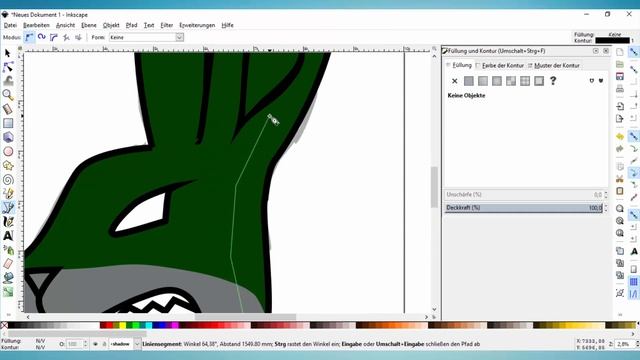Viewport: 640px width, 360px height.
Task: Click the zoom percentage field
Action: click(623, 344)
